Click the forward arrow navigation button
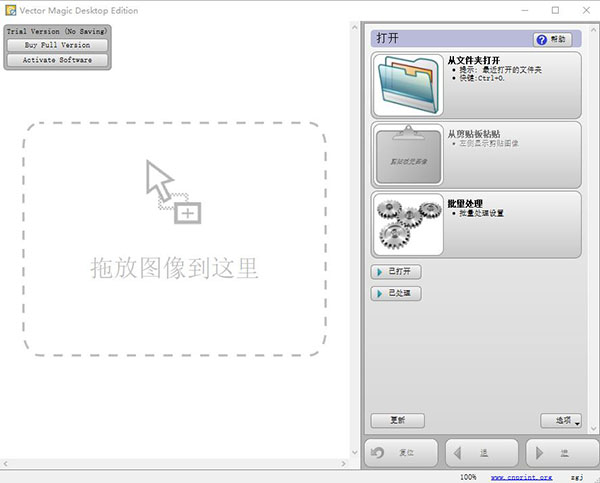This screenshot has height=483, width=600. [562, 453]
